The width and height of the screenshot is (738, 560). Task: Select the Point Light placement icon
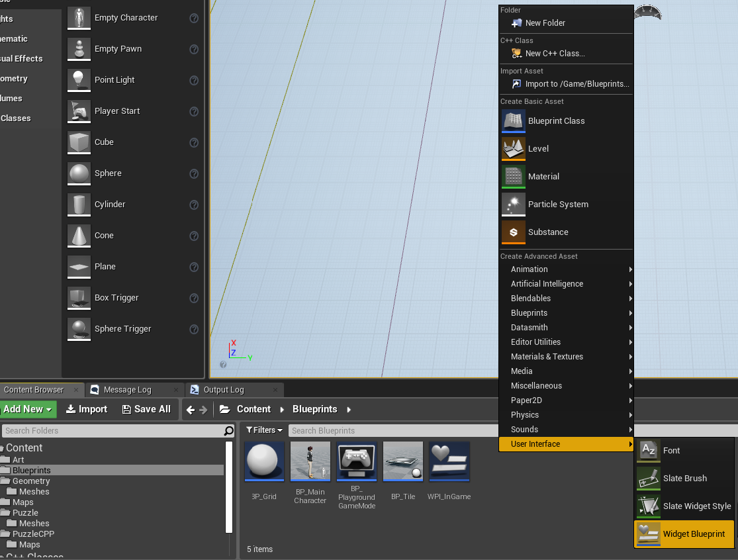click(x=79, y=79)
